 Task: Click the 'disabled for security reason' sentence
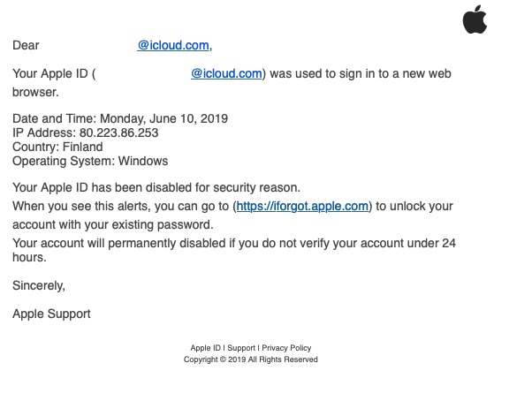click(157, 187)
